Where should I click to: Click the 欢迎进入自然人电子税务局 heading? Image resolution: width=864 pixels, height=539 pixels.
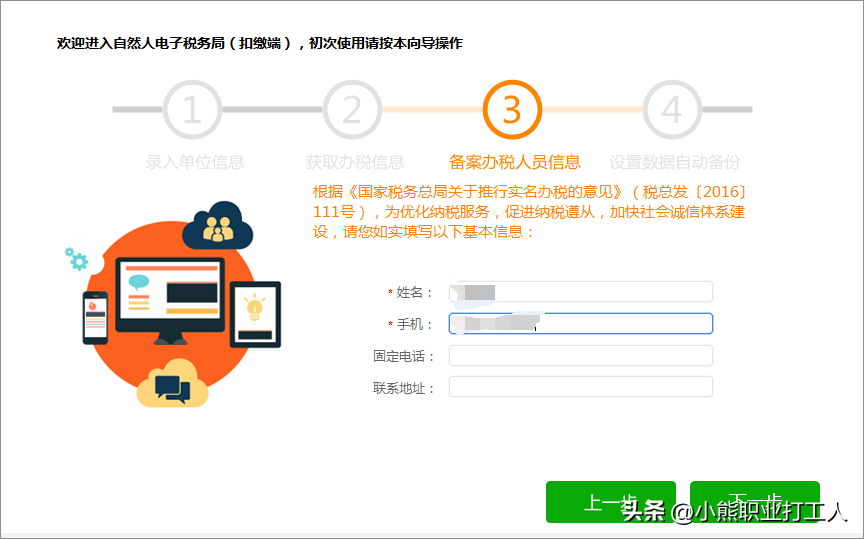(x=260, y=43)
